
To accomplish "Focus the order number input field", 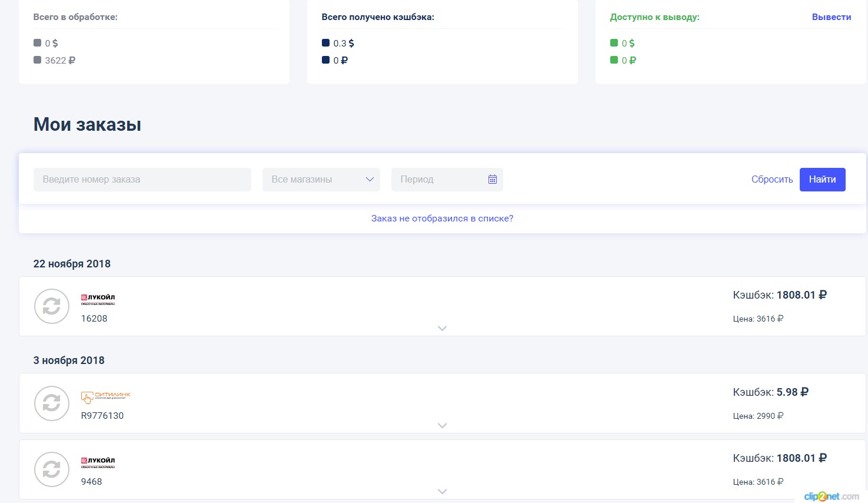I will click(x=142, y=180).
